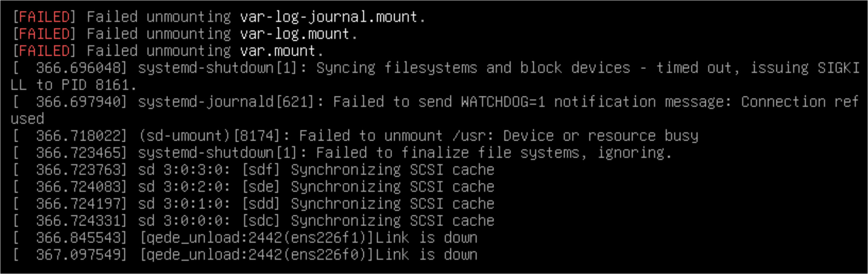Click the var-log-journal.mount unit name

click(x=329, y=17)
